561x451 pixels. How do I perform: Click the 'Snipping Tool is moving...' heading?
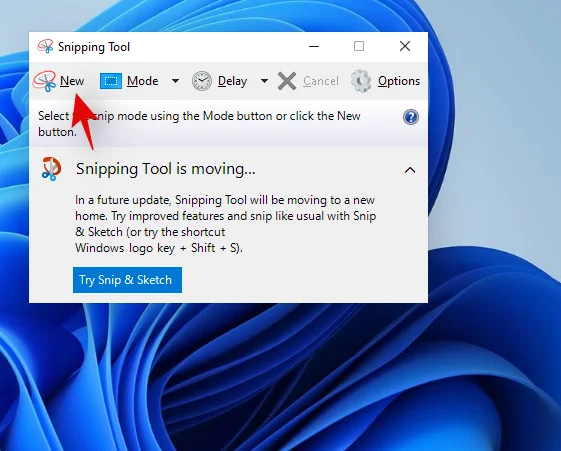166,169
